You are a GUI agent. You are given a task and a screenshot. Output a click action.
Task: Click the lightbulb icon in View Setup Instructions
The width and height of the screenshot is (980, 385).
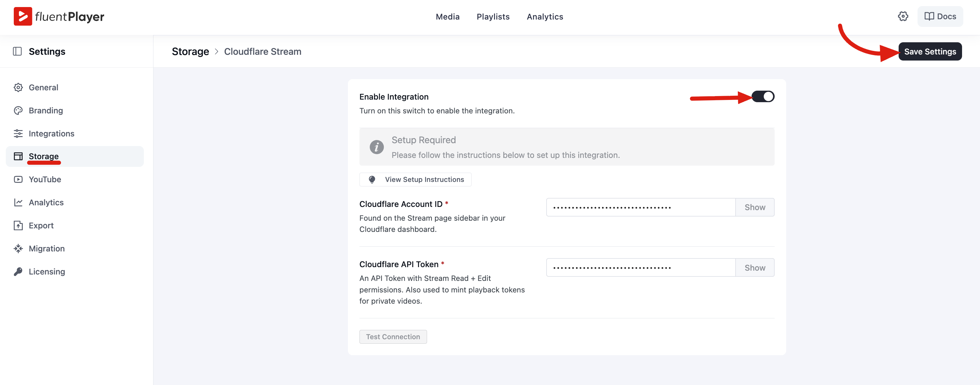coord(372,180)
